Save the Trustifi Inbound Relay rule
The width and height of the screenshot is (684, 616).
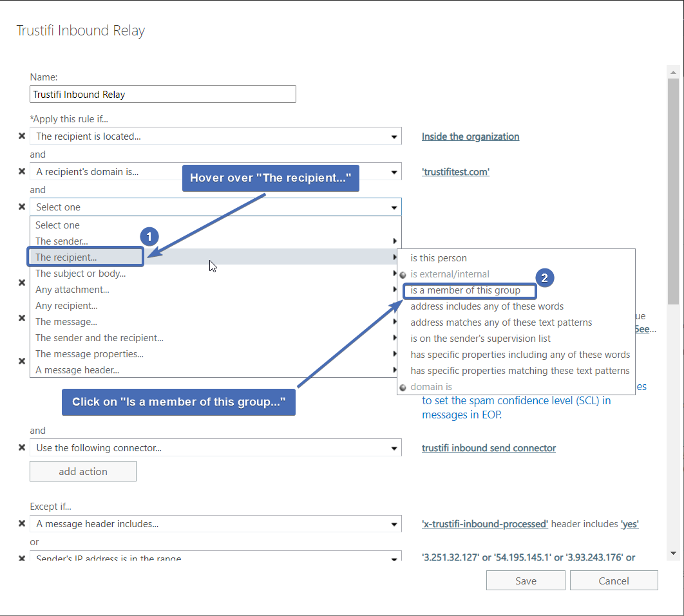point(526,581)
